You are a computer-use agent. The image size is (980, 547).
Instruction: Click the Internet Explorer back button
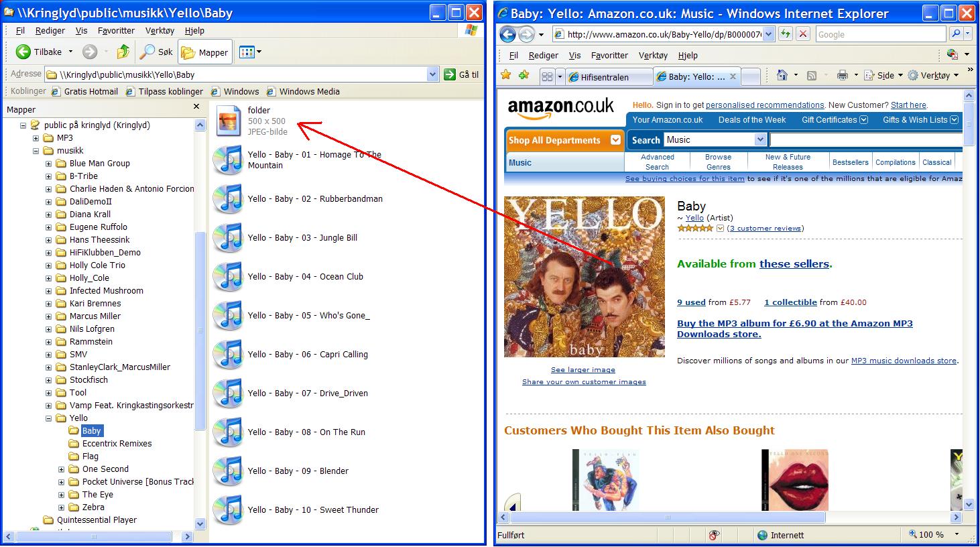click(x=508, y=34)
